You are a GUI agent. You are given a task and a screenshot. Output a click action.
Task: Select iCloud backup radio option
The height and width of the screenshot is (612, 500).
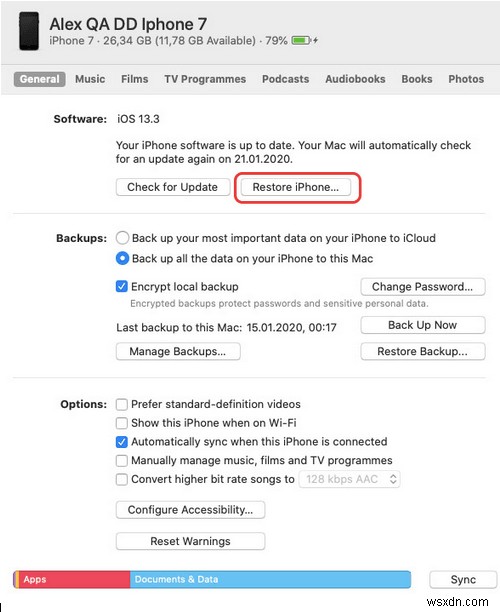pos(122,238)
